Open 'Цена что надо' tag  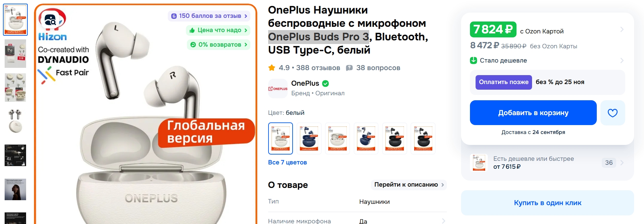tap(218, 30)
